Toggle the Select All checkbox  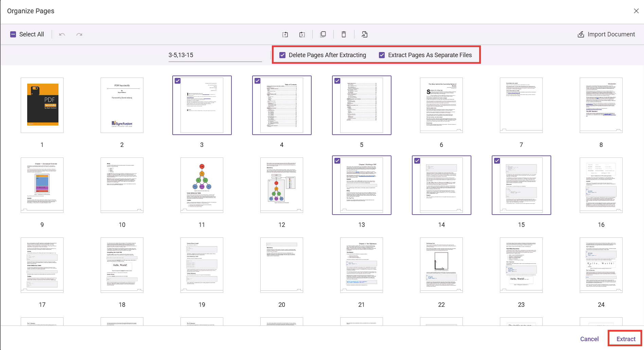tap(13, 34)
